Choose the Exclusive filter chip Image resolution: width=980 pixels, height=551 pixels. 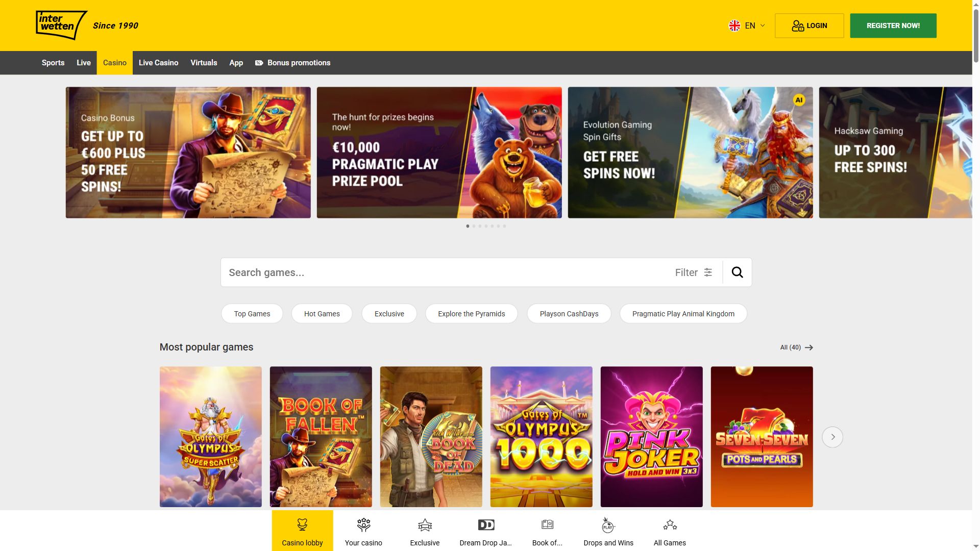(389, 314)
